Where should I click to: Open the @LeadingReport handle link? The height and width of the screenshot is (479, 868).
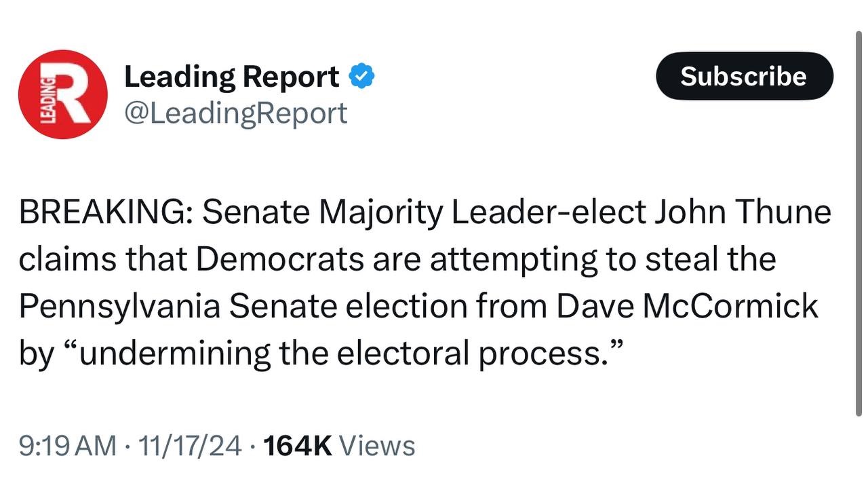(x=235, y=113)
